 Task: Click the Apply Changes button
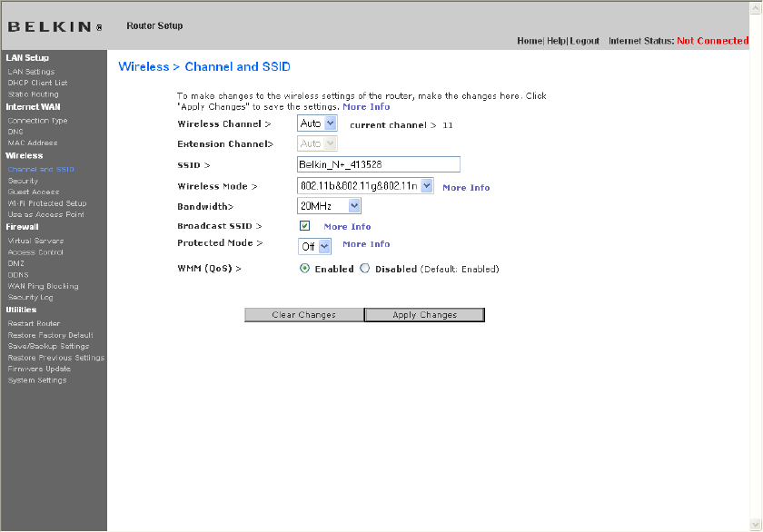click(425, 315)
